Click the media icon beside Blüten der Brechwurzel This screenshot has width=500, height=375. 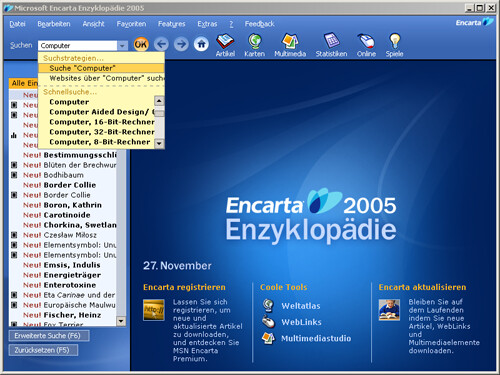(x=14, y=165)
